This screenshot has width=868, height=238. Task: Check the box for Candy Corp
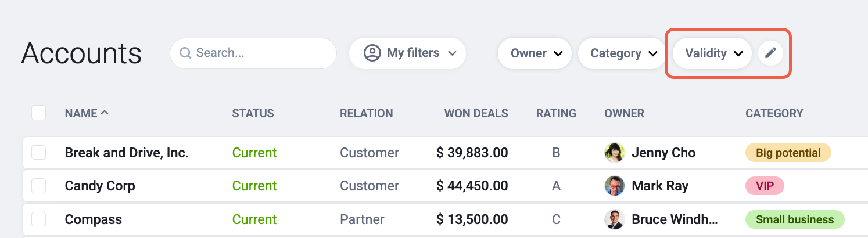(38, 186)
